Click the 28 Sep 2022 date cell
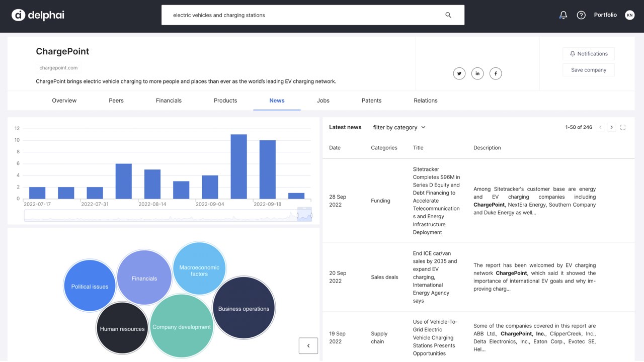This screenshot has width=644, height=362. [338, 201]
